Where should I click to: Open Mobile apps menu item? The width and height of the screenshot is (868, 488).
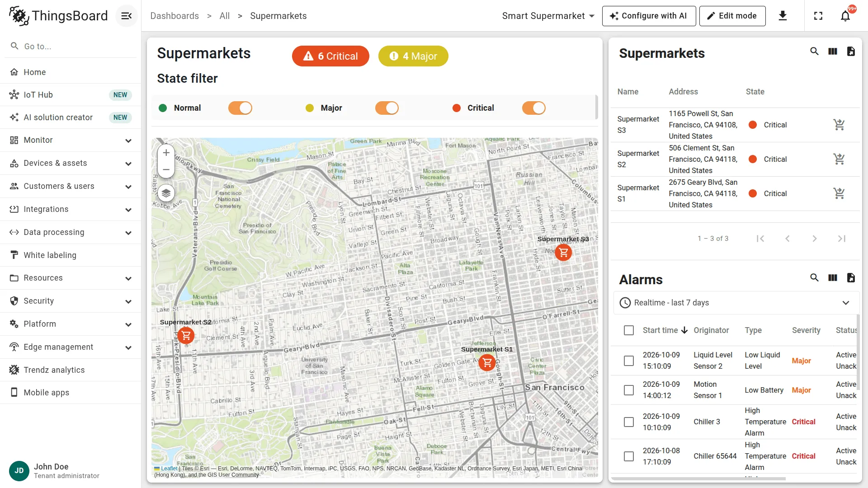coord(71,393)
